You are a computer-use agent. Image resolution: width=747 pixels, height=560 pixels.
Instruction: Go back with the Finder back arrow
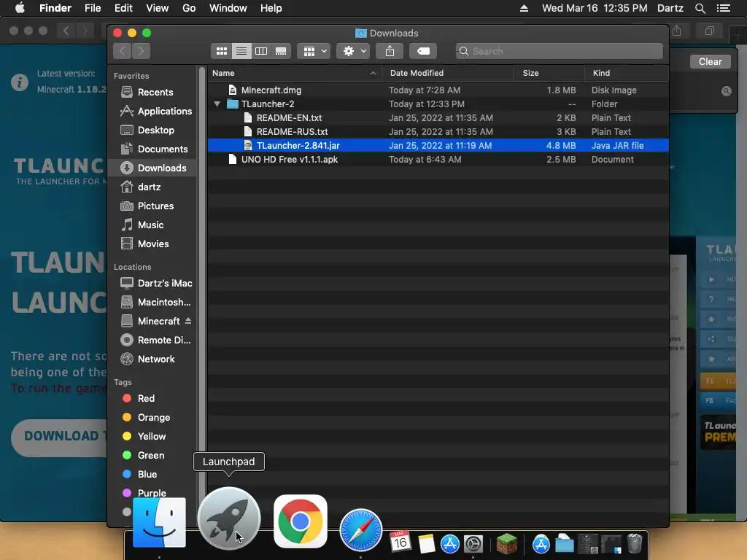123,51
